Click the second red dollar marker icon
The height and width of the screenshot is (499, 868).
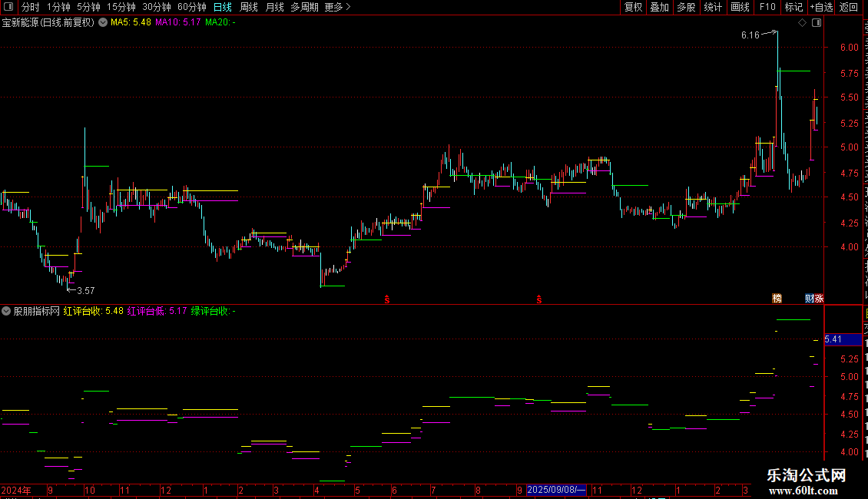[x=538, y=299]
